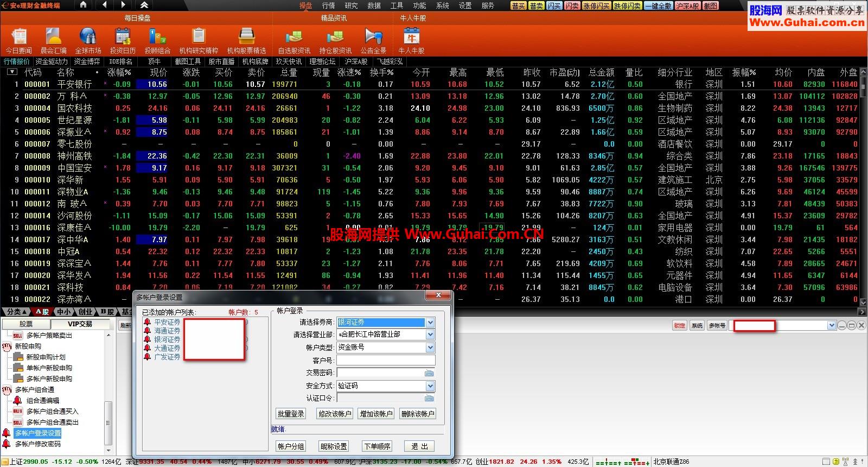Image resolution: width=868 pixels, height=467 pixels.
Task: Go to home via house icon
Action: [x=83, y=5]
